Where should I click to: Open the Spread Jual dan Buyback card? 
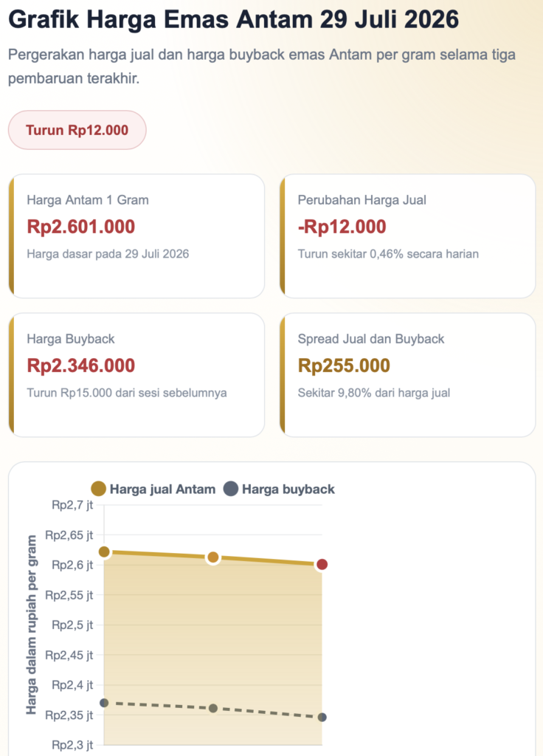407,375
